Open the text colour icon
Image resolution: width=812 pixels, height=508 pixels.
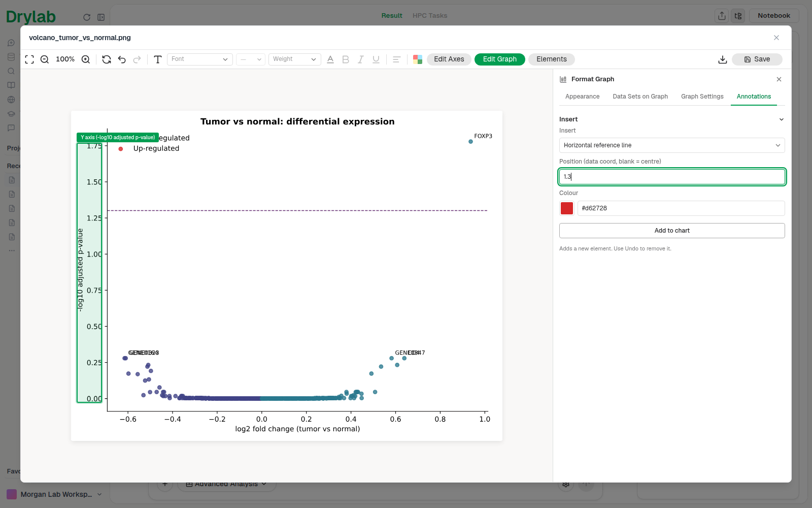pyautogui.click(x=330, y=59)
